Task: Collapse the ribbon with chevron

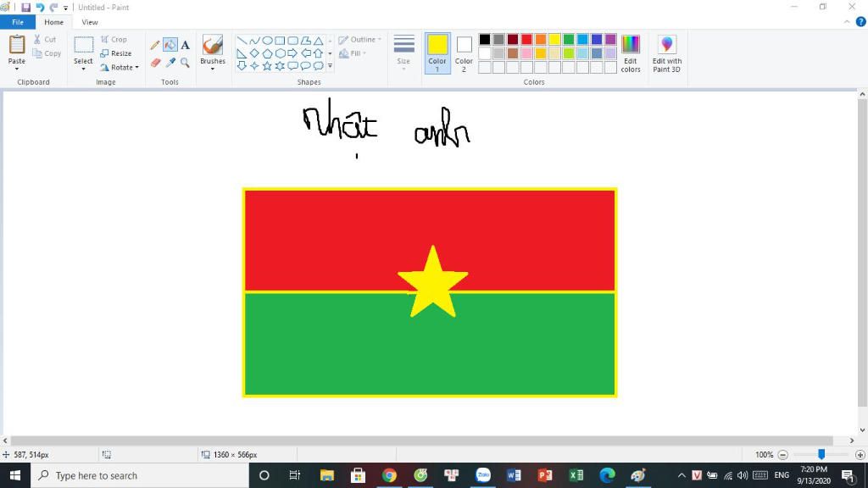Action: 847,22
